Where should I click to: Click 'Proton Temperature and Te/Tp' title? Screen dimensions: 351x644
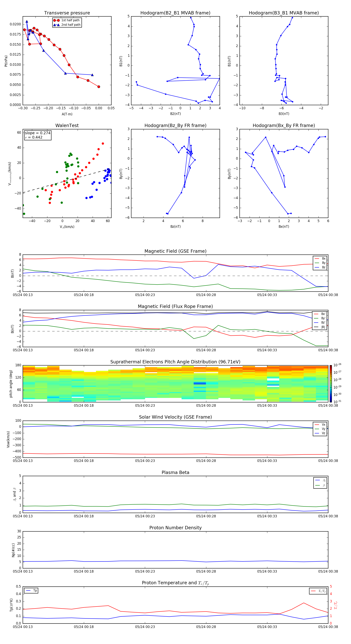tap(175, 583)
